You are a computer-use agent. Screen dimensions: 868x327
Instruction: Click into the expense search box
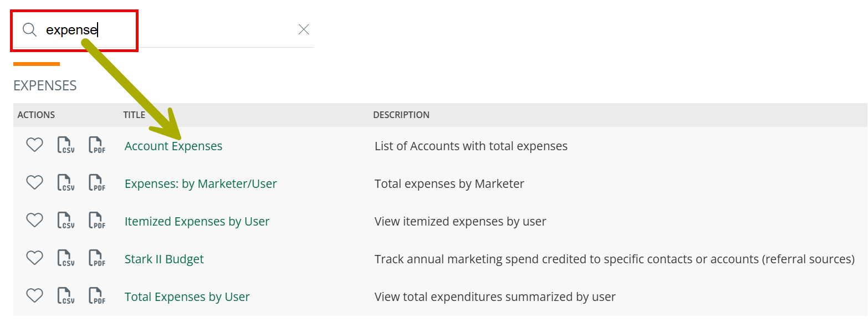[x=166, y=30]
